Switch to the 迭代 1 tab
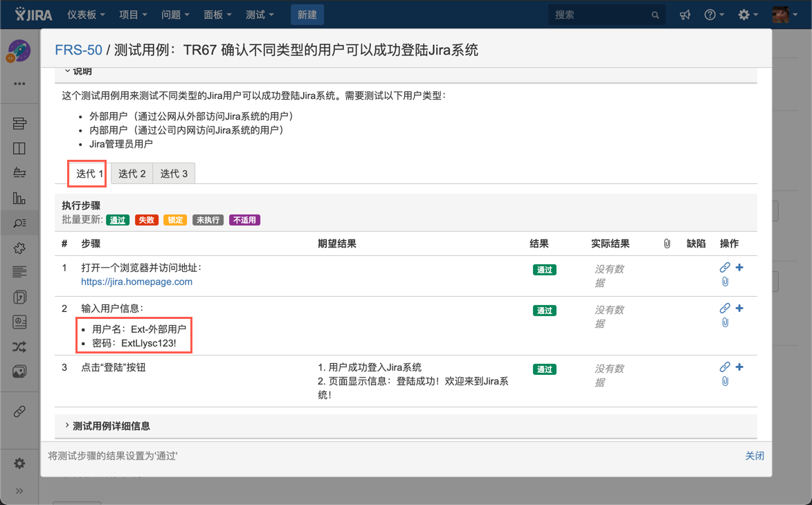The width and height of the screenshot is (812, 505). (89, 174)
